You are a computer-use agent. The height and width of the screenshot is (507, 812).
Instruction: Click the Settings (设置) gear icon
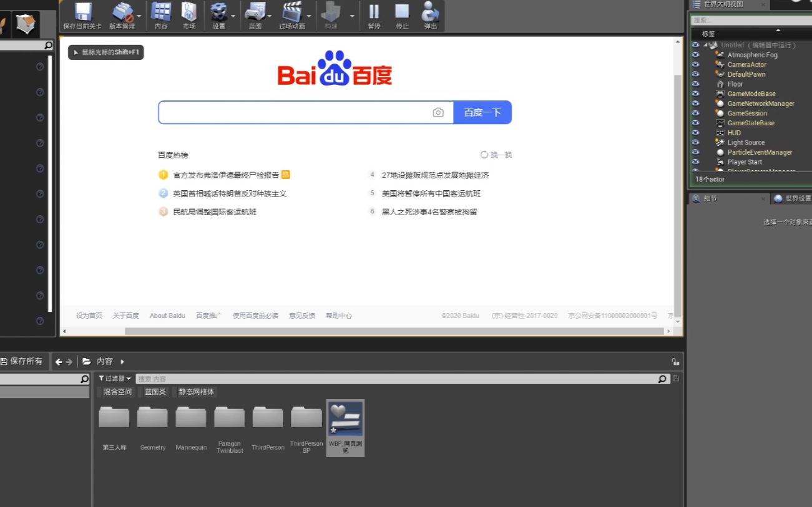[x=218, y=12]
